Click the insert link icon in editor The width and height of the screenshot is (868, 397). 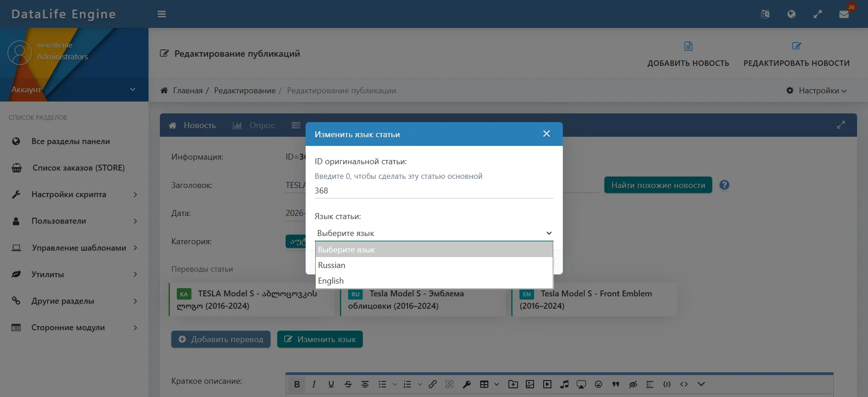click(433, 384)
